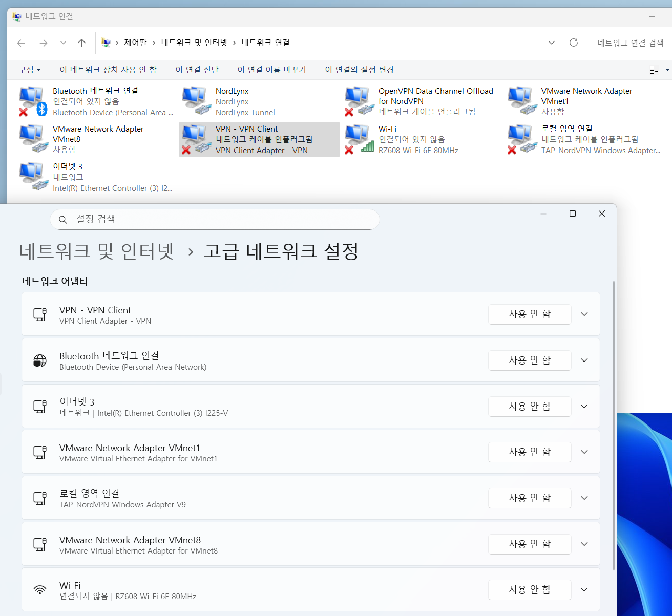Disable VMnet1 adapter with 사용 안 함
This screenshot has height=616, width=672.
pyautogui.click(x=530, y=452)
